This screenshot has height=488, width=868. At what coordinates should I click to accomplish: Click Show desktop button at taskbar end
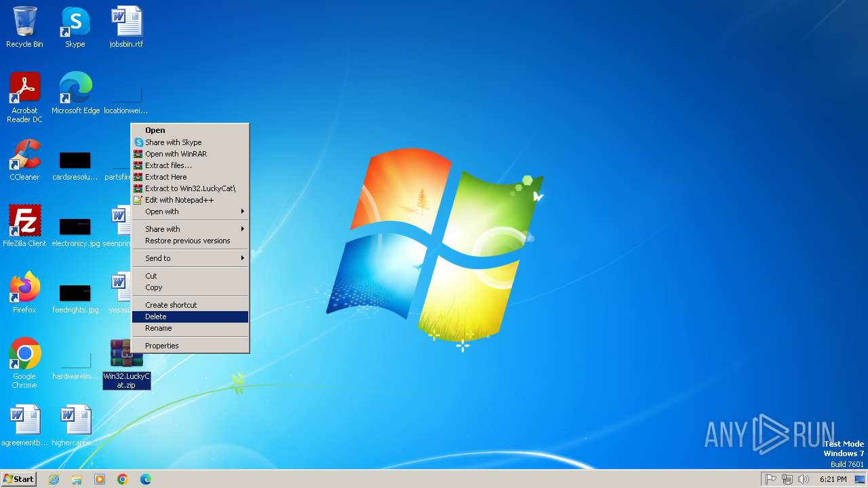(860, 479)
